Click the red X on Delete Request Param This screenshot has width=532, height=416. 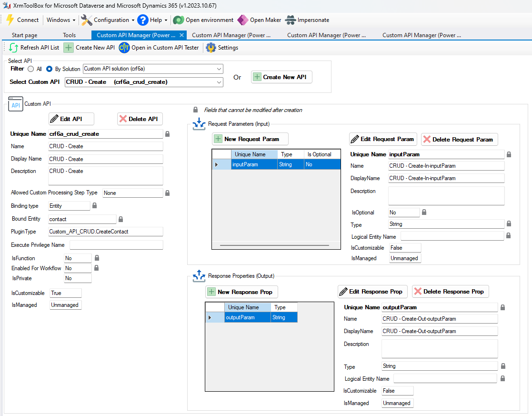point(427,139)
